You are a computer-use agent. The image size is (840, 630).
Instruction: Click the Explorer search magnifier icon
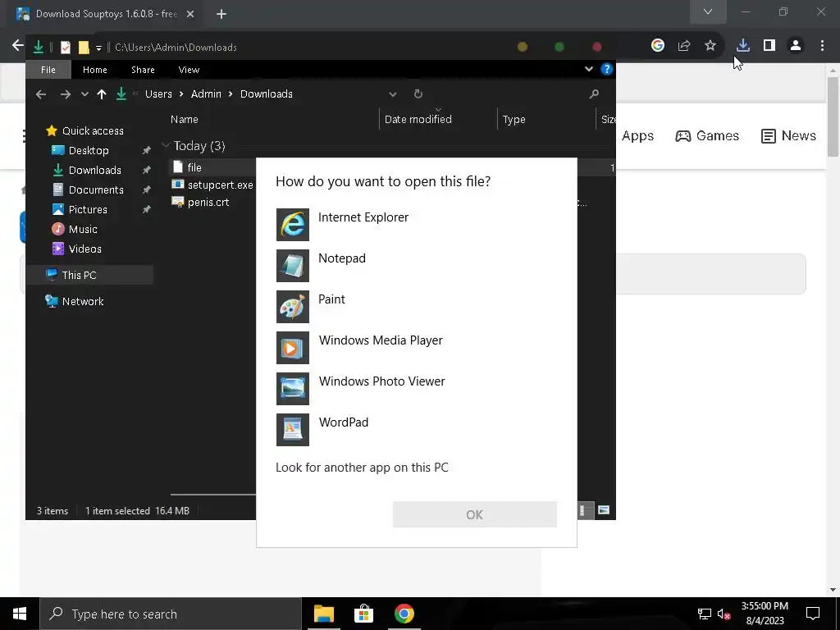click(594, 94)
